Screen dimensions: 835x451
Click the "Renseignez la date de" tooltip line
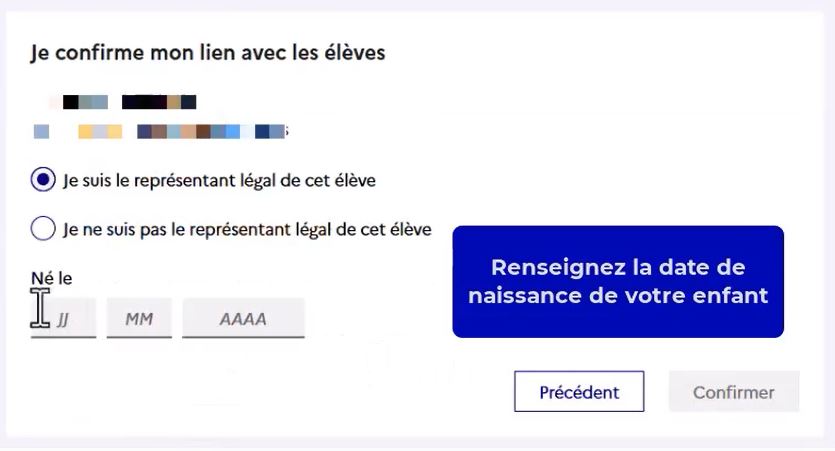[x=617, y=268]
